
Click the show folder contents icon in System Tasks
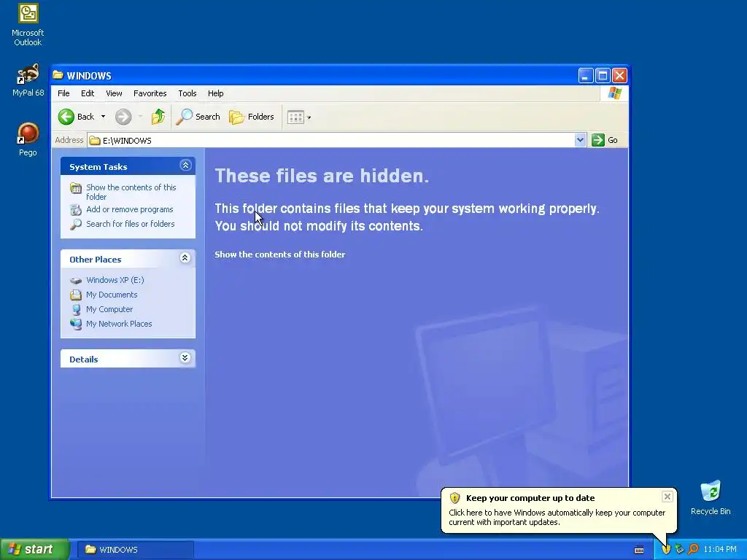[x=76, y=188]
